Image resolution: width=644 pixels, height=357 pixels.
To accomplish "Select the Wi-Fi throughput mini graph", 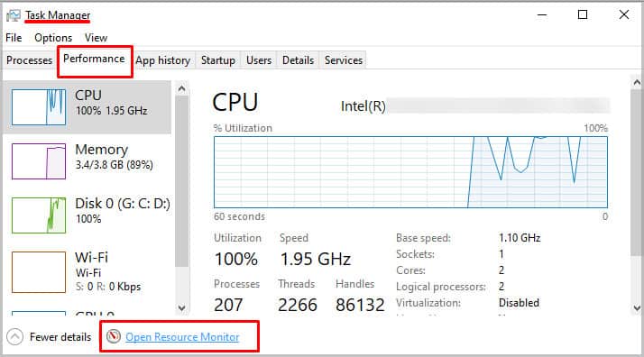I will point(39,272).
